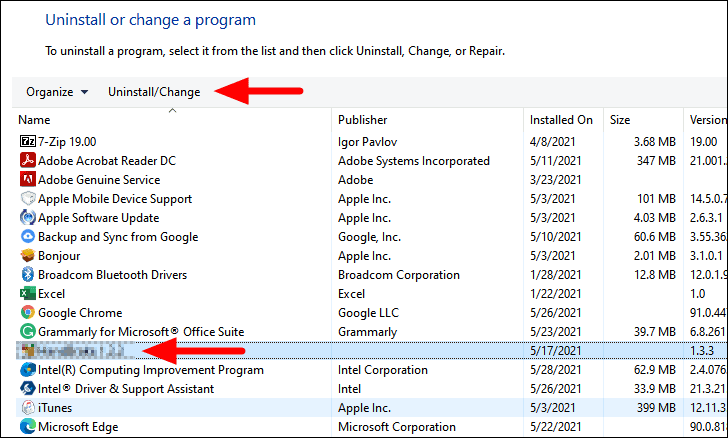Image resolution: width=728 pixels, height=438 pixels.
Task: Click publisher Google, Inc. cell
Action: tap(369, 237)
